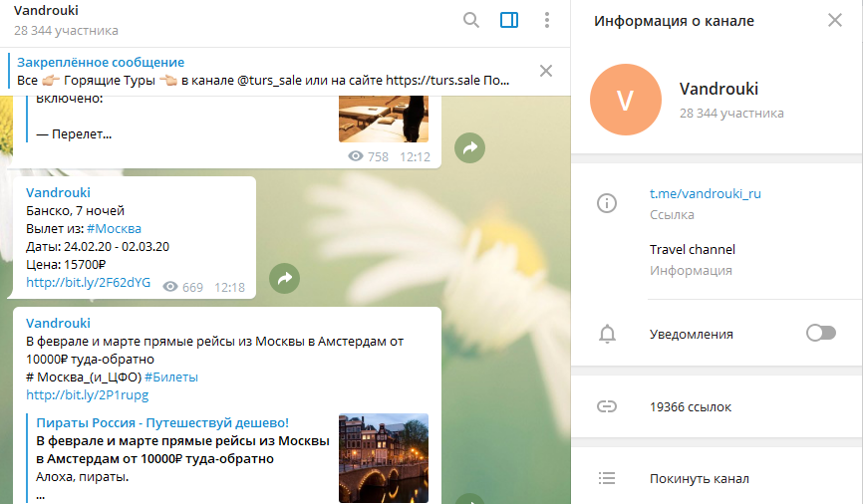Click 28 344 участника in info panel
Viewport: 863px width, 504px height.
[x=731, y=113]
